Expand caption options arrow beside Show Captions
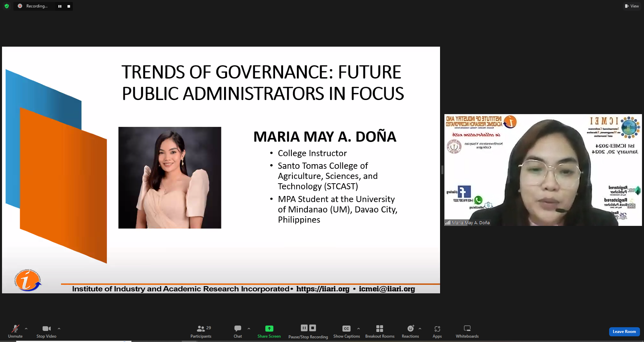This screenshot has height=342, width=644. pos(359,329)
